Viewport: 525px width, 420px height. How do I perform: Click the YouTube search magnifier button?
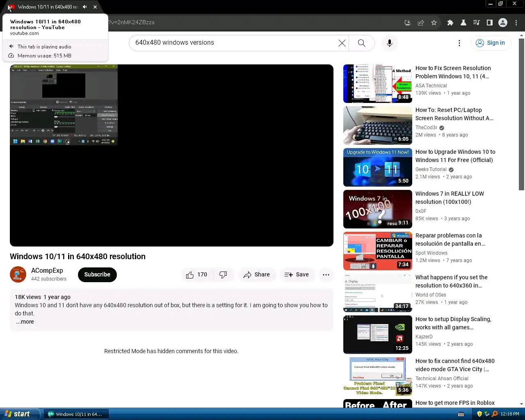(361, 43)
